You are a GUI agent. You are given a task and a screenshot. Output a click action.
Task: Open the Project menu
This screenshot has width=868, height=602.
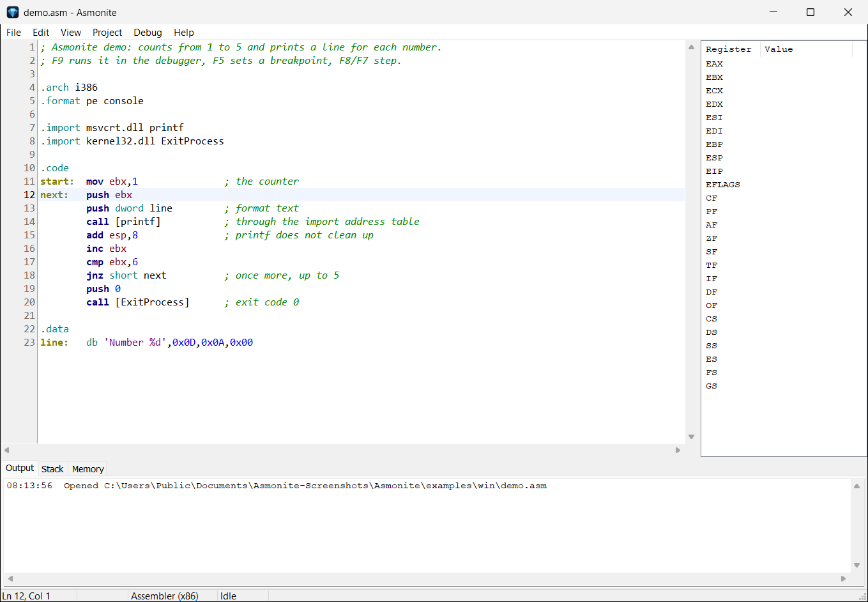[107, 33]
